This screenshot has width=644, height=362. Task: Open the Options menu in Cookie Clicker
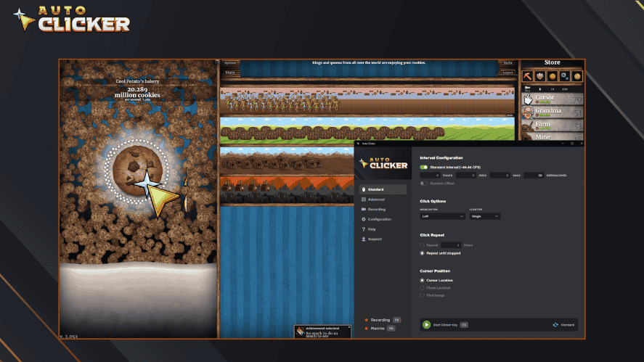pyautogui.click(x=230, y=63)
